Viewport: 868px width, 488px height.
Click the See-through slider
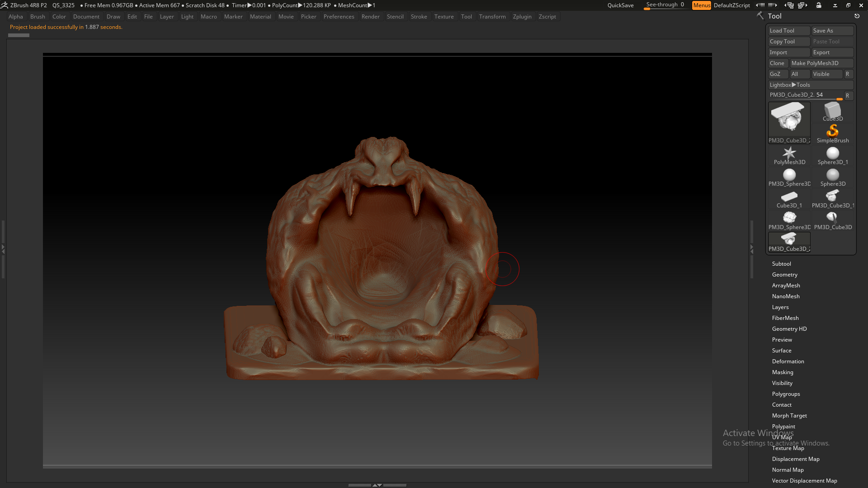click(665, 5)
